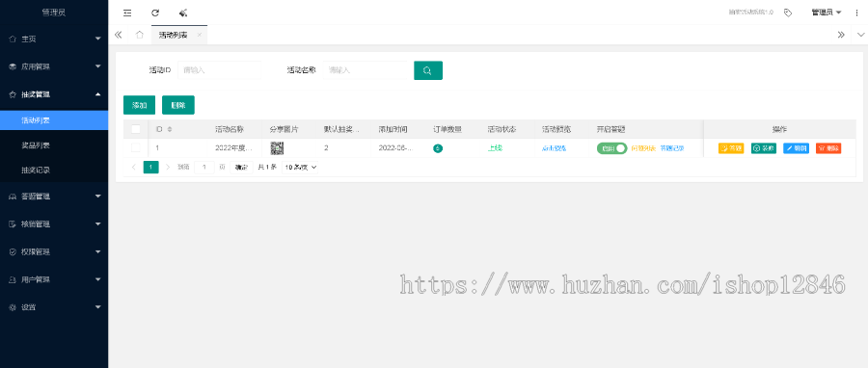This screenshot has height=368, width=868.
Task: Collapse the 抽奖管理 menu arrow
Action: point(98,94)
